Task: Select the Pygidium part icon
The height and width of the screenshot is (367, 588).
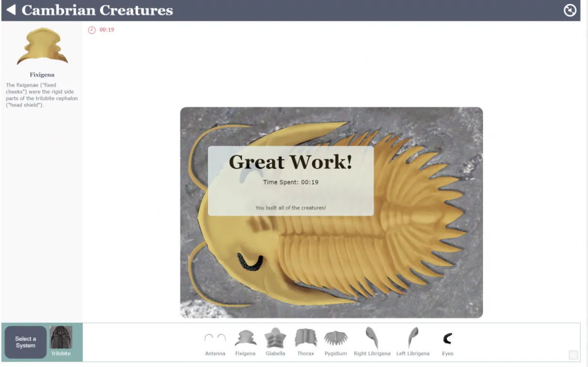Action: tap(335, 337)
